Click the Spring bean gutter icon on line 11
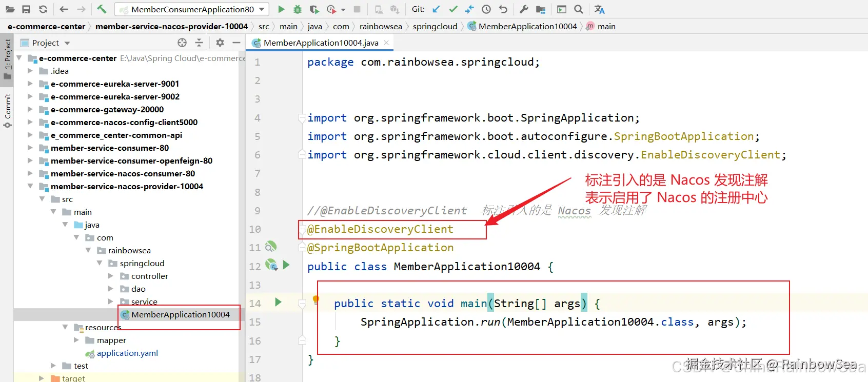Image resolution: width=868 pixels, height=382 pixels. click(x=271, y=247)
